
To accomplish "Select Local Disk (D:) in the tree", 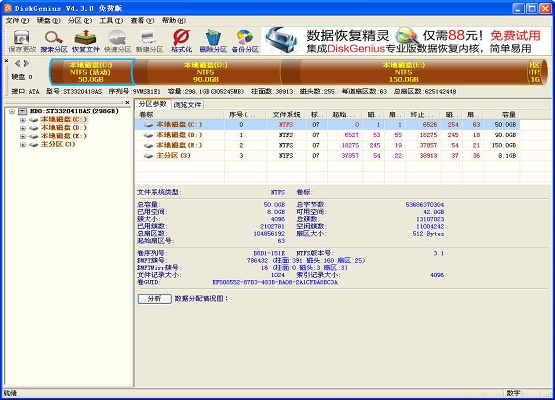I will point(63,127).
